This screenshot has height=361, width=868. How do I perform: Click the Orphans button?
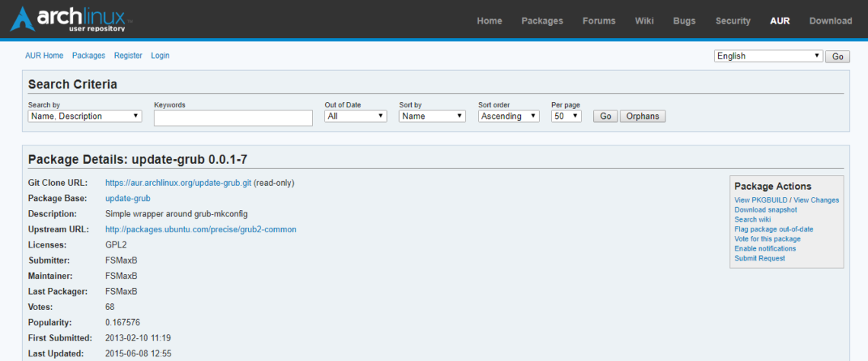click(643, 117)
